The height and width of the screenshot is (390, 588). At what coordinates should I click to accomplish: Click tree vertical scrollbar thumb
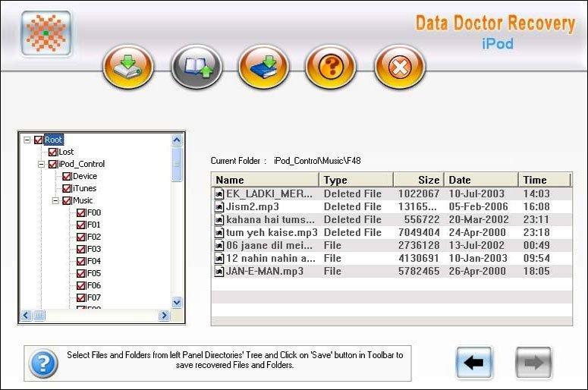click(x=177, y=164)
